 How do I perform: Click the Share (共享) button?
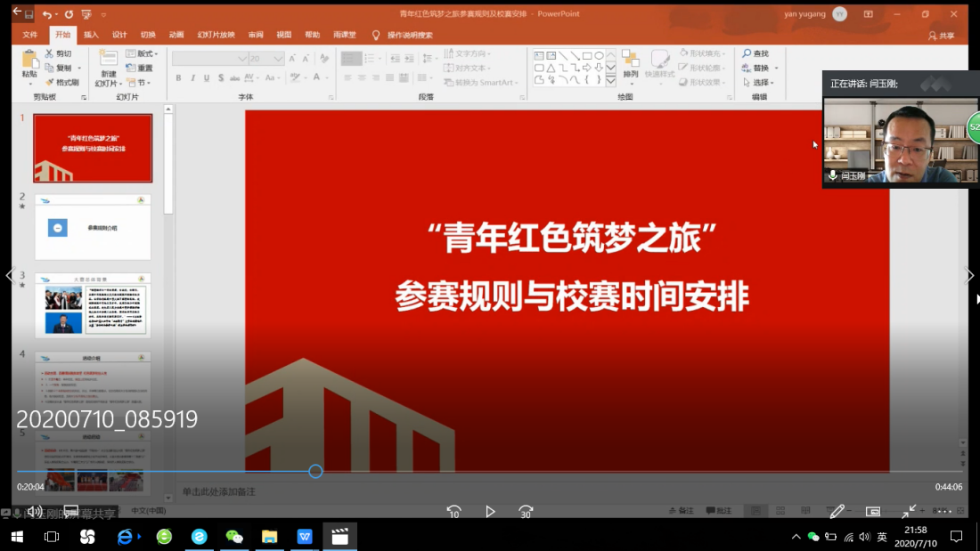[942, 36]
